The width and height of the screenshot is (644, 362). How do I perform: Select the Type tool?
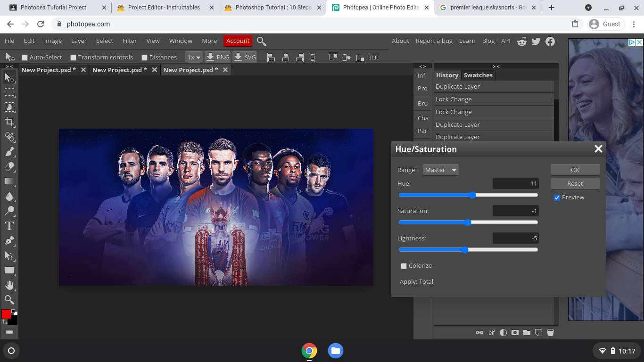pyautogui.click(x=9, y=226)
